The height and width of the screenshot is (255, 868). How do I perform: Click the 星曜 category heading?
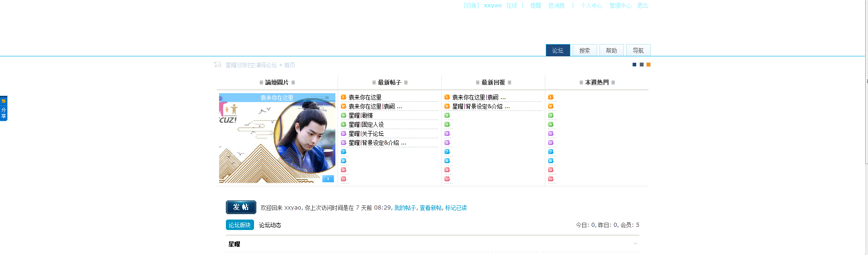(234, 244)
